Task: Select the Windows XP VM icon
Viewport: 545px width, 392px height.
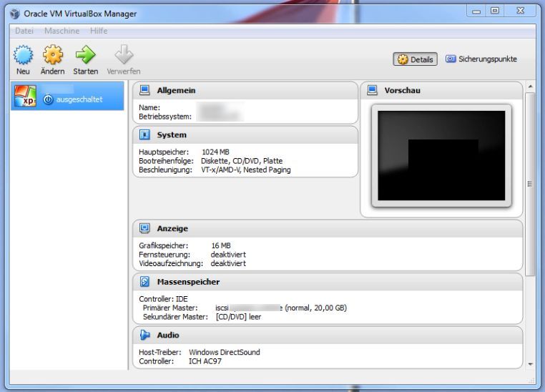Action: click(25, 96)
